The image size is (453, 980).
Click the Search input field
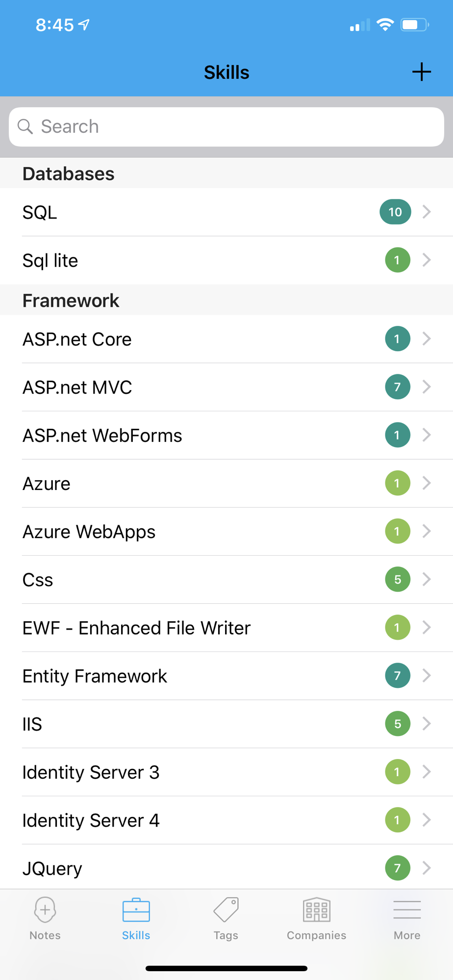click(235, 127)
